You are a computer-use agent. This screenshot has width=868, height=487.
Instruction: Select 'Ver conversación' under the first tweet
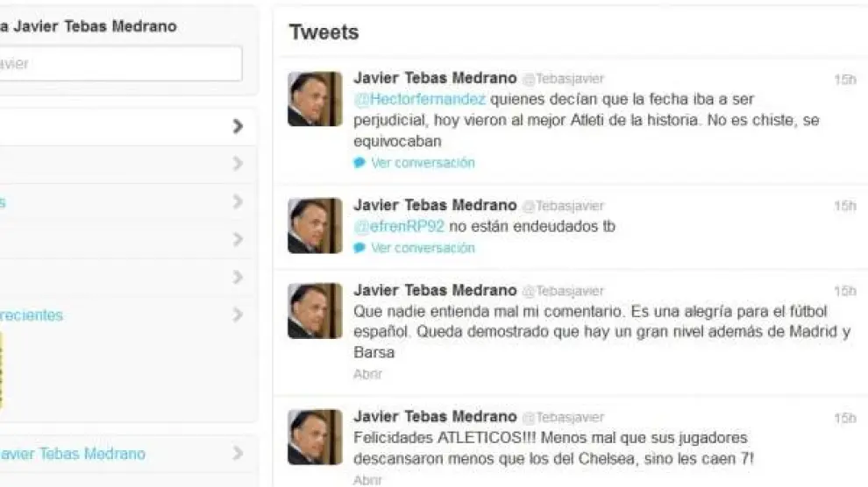423,163
